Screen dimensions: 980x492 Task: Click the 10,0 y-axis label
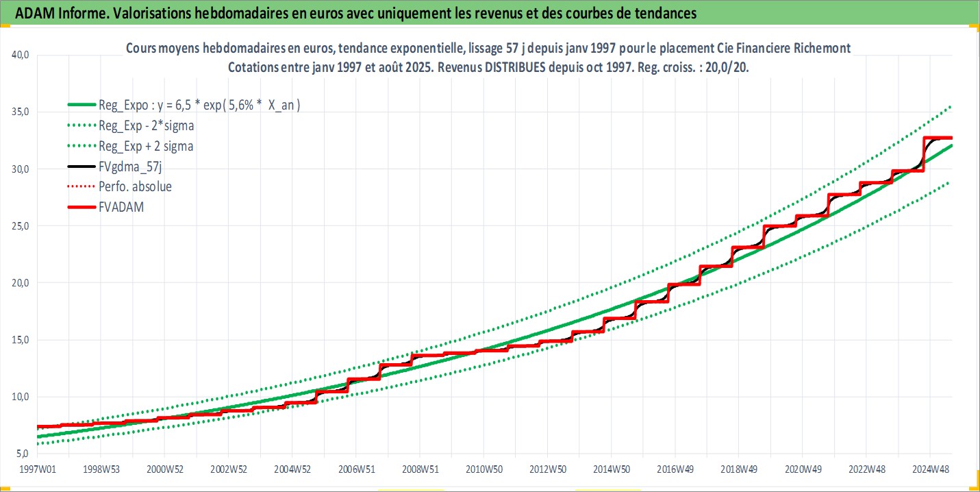[19, 397]
